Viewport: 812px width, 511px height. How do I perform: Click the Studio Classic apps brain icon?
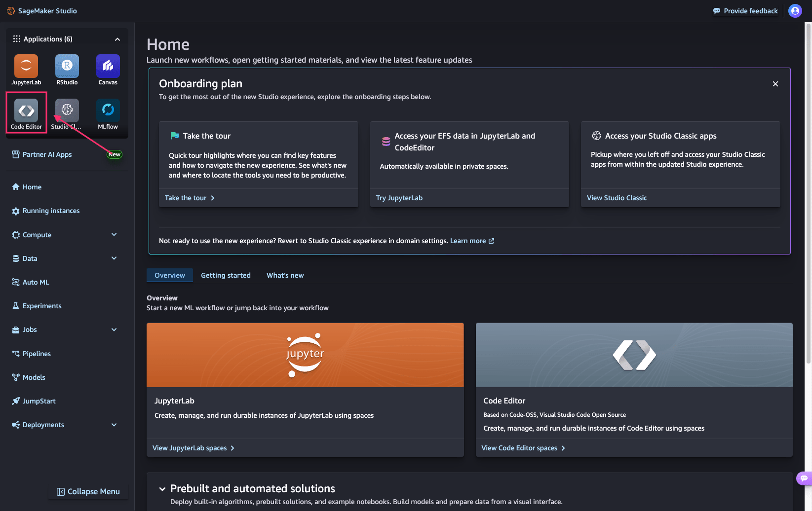coord(597,136)
